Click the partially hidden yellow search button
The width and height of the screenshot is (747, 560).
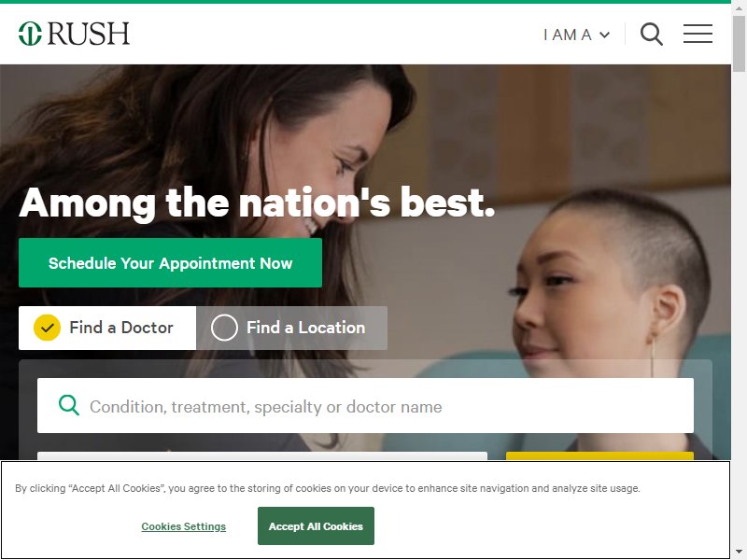[599, 455]
